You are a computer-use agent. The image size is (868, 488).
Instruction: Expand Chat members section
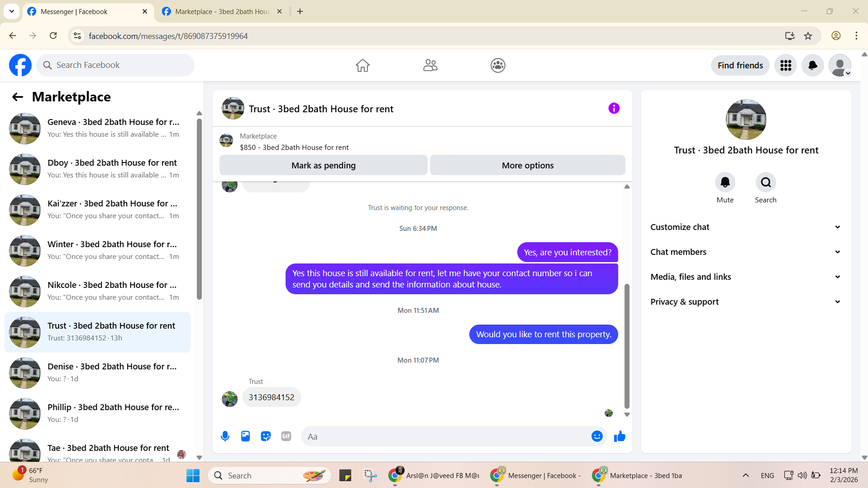tap(746, 252)
